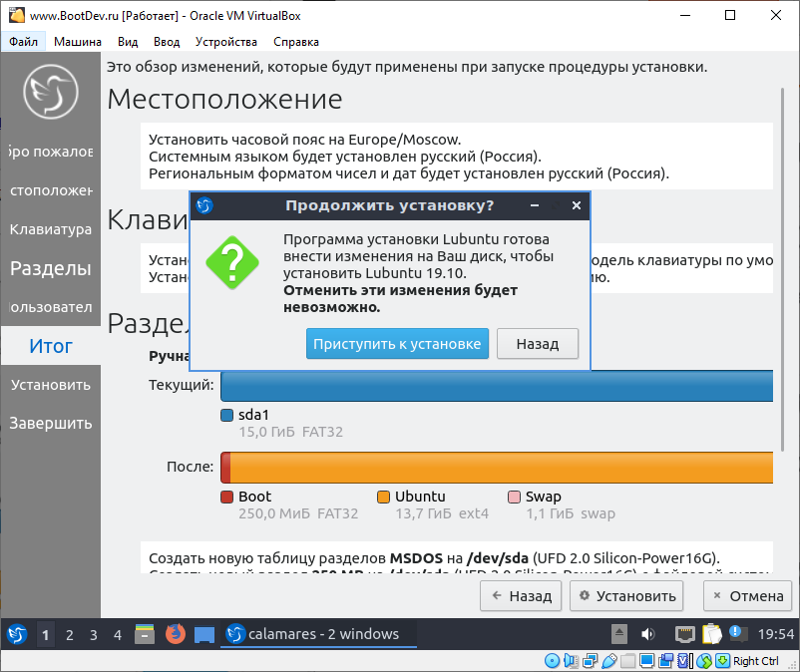Click the Отмена button

747,595
